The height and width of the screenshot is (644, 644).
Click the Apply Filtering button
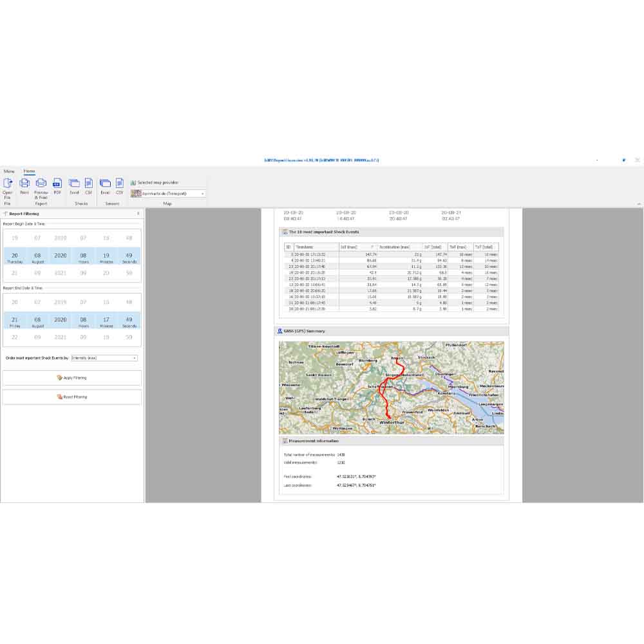(72, 378)
